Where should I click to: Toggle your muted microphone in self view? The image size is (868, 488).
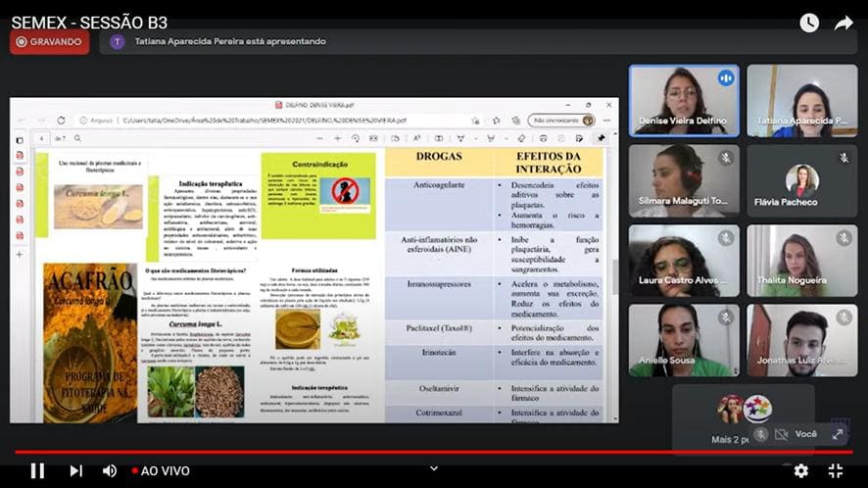761,434
